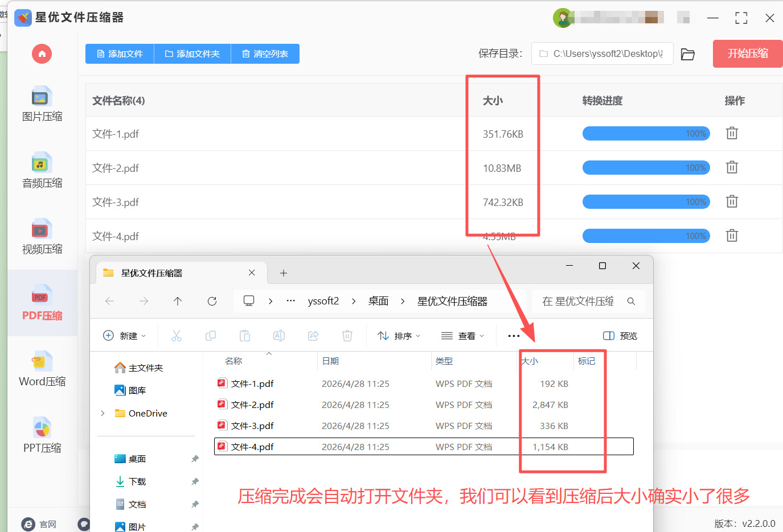Delete 文件-1.pdf from the compressor list

pos(732,133)
